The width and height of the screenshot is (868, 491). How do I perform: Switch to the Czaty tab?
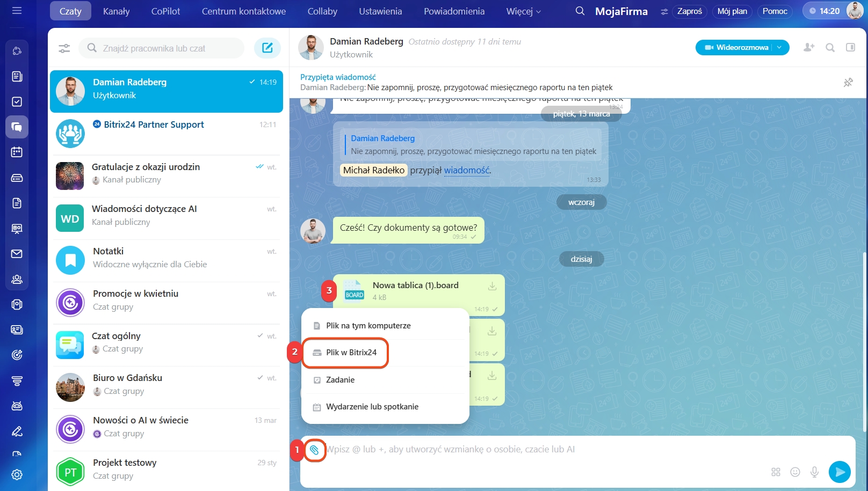70,11
